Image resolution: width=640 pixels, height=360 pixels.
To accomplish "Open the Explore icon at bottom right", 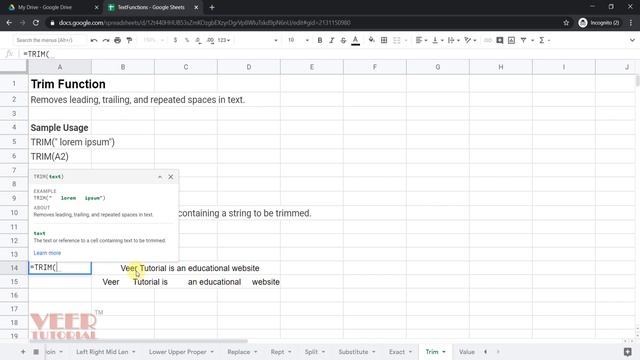I will 628,352.
